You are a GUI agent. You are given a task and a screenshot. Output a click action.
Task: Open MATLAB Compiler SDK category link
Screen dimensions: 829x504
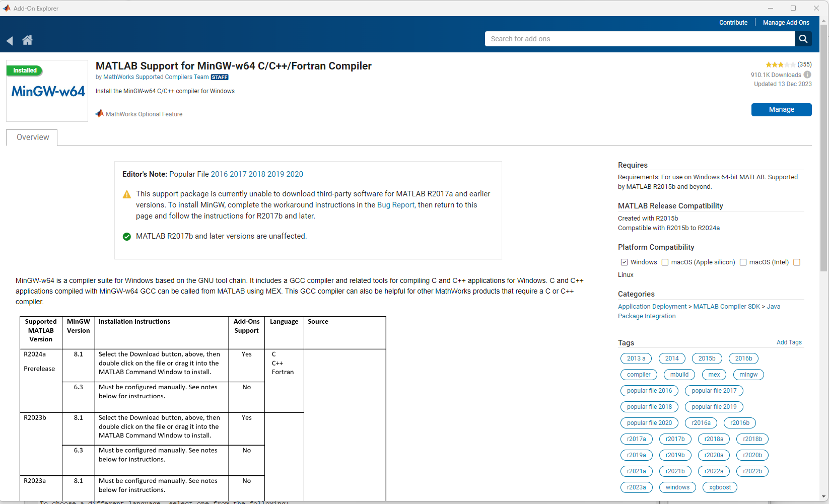[x=726, y=307]
